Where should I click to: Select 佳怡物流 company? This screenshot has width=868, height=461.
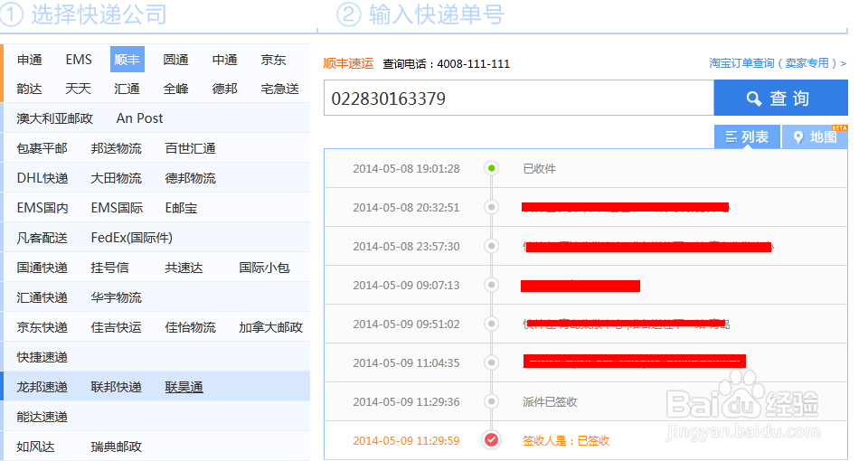pyautogui.click(x=191, y=327)
